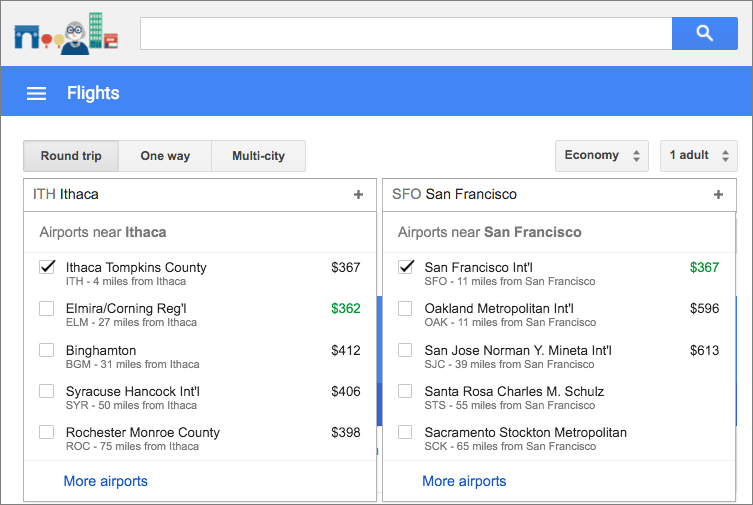
Task: Check Rochester Monroe County airport
Action: pos(47,432)
